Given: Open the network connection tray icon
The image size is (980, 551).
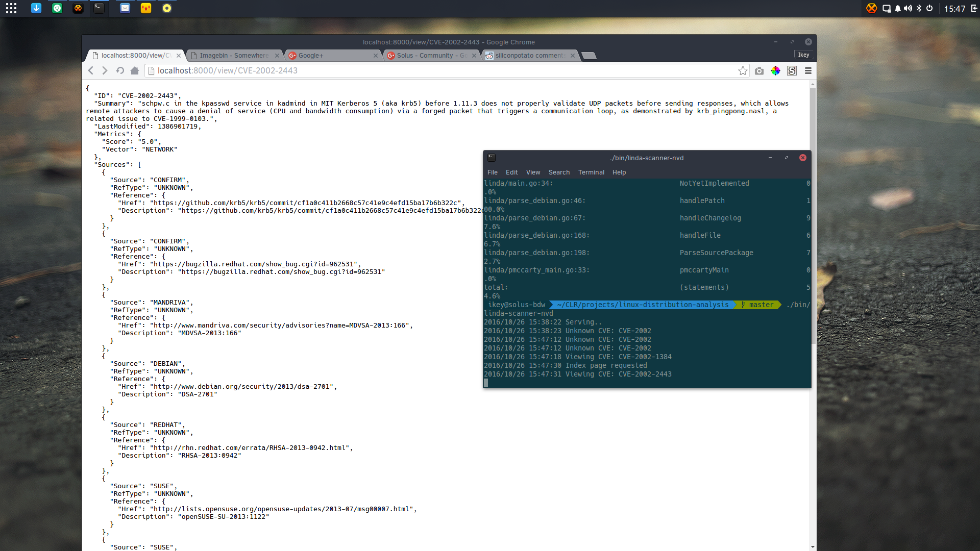Looking at the screenshot, I should click(887, 8).
